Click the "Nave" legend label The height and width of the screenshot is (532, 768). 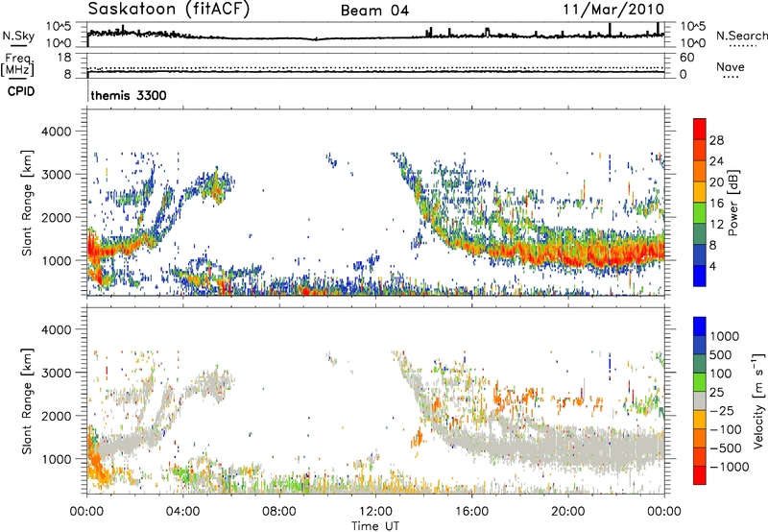pos(731,67)
